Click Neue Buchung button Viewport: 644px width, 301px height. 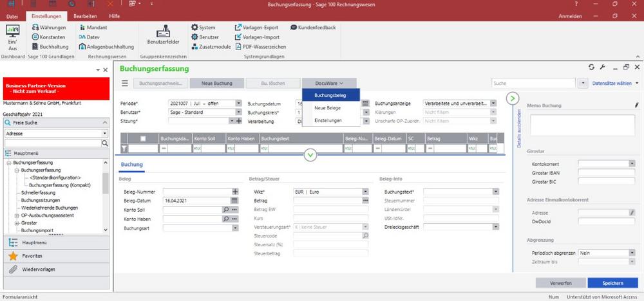[217, 83]
